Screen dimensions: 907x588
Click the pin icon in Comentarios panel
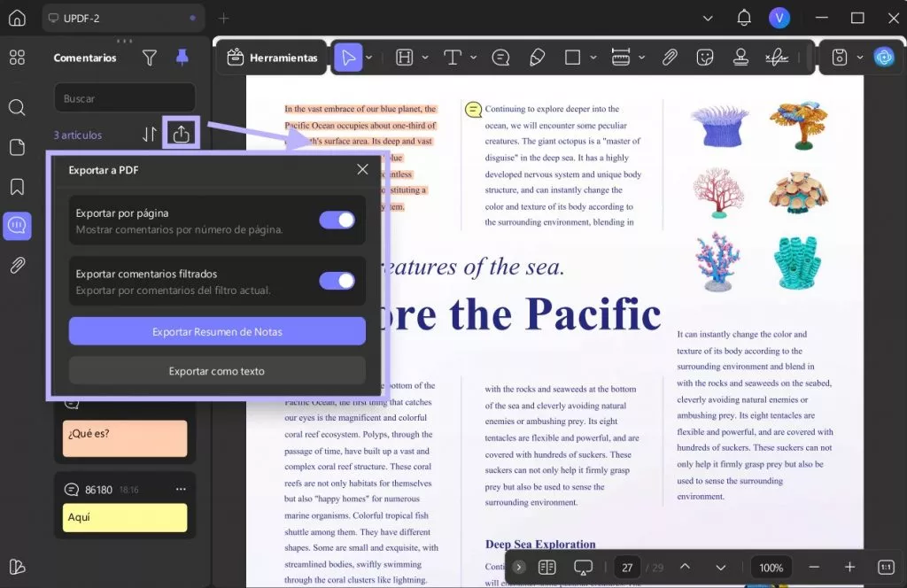point(182,58)
